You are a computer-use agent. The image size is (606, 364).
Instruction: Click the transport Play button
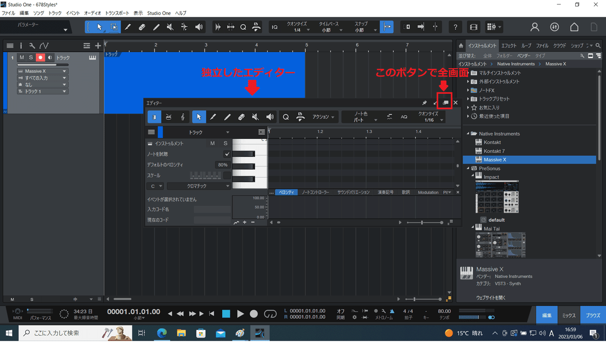(240, 314)
